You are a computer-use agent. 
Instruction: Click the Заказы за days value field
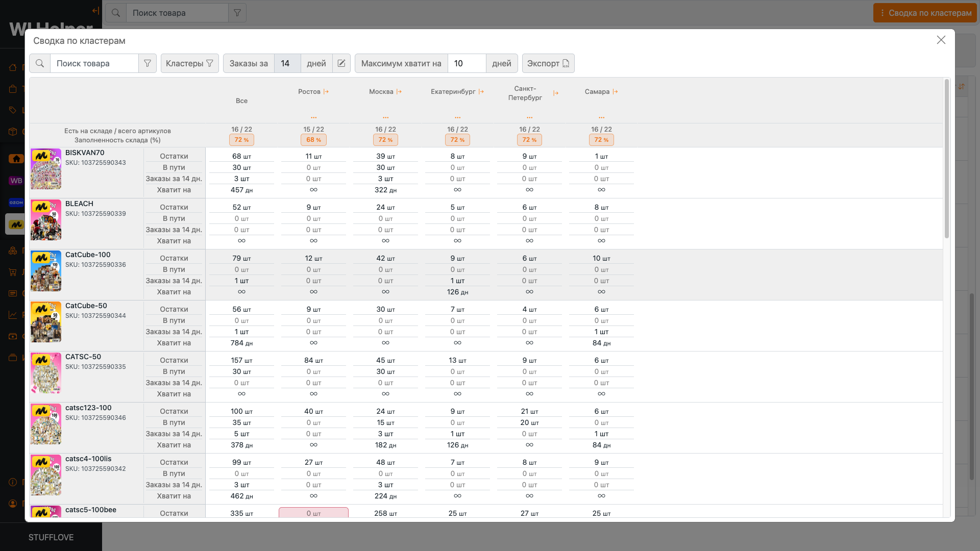click(x=287, y=63)
